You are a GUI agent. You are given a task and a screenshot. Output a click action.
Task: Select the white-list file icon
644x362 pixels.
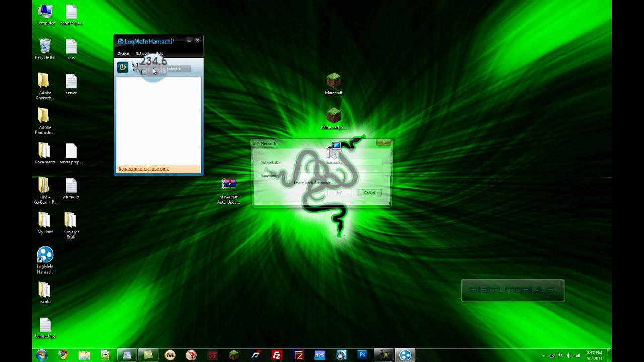tap(71, 189)
